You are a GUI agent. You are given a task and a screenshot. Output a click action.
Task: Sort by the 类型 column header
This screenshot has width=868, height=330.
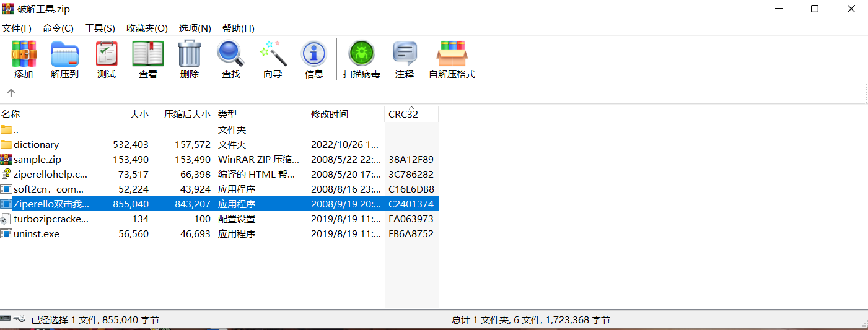click(x=261, y=114)
